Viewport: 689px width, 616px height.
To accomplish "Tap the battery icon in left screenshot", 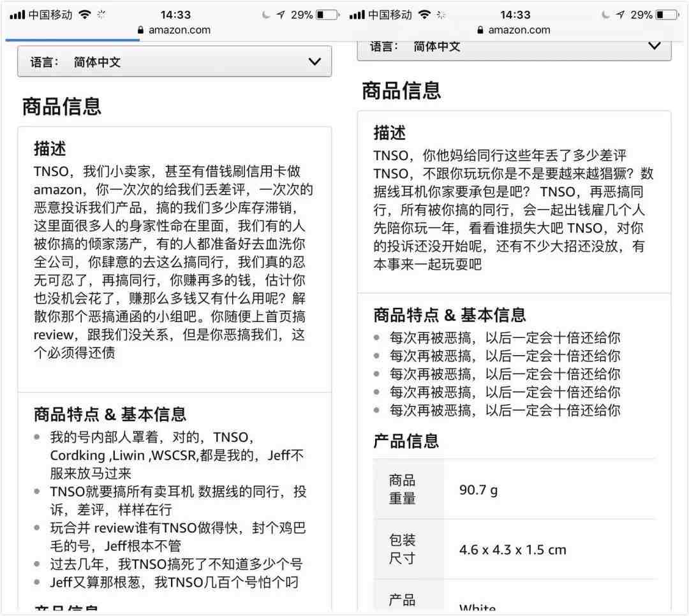I will tap(328, 15).
